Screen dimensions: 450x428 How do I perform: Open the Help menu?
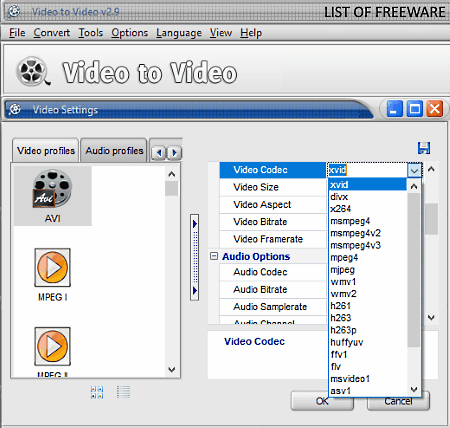(251, 33)
